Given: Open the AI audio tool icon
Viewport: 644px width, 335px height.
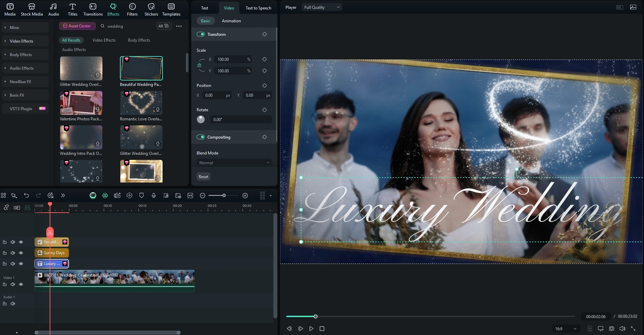Looking at the screenshot, I should pos(51,195).
